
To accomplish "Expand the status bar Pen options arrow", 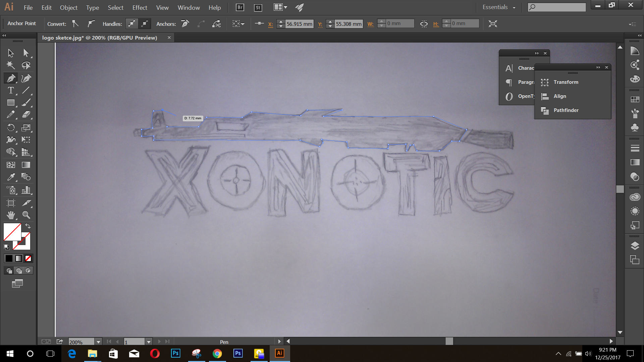I will point(279,342).
